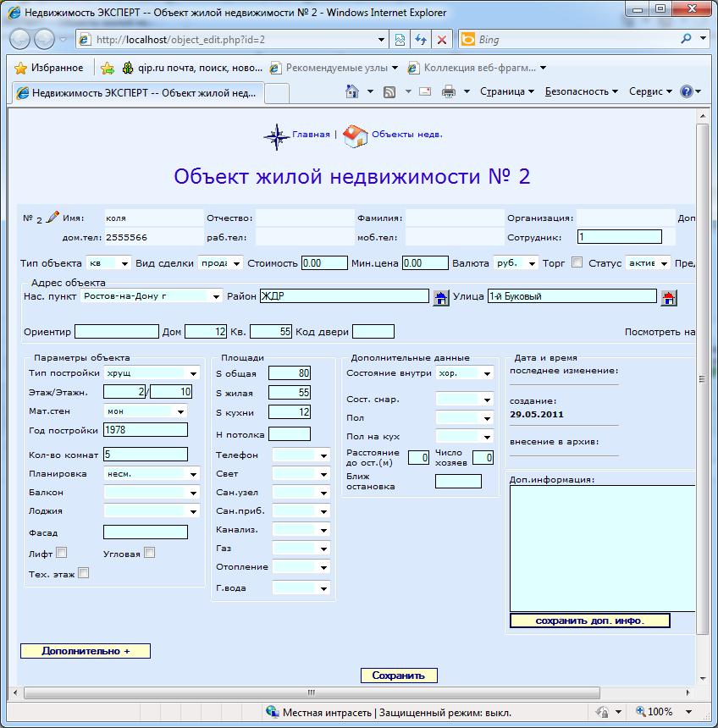Open the Тип постройки dropdown
Viewport: 718px width, 728px height.
152,372
